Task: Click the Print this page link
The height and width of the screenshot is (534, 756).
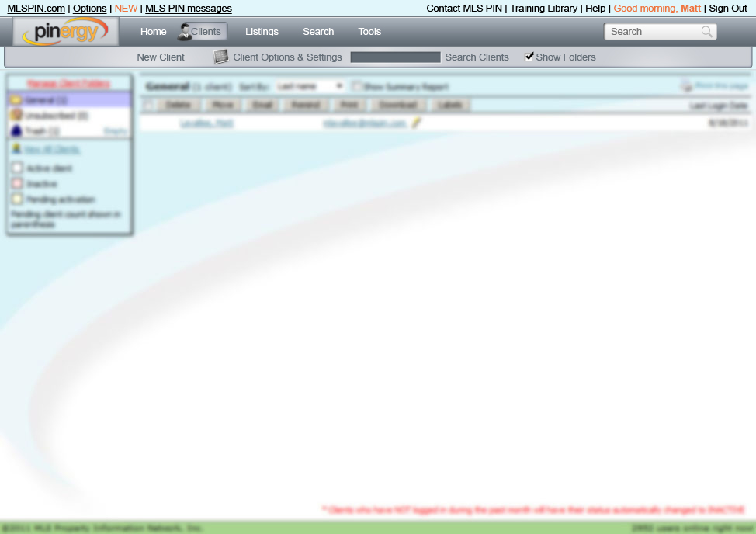Action: 721,86
